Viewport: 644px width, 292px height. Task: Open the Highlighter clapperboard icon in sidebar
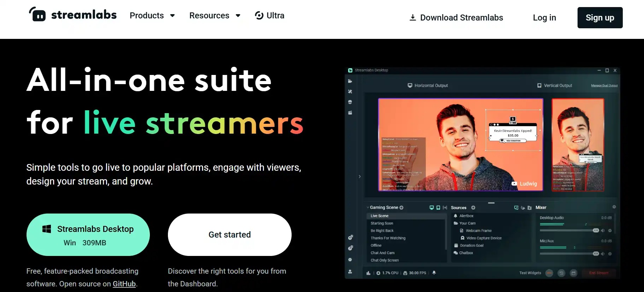tap(350, 113)
